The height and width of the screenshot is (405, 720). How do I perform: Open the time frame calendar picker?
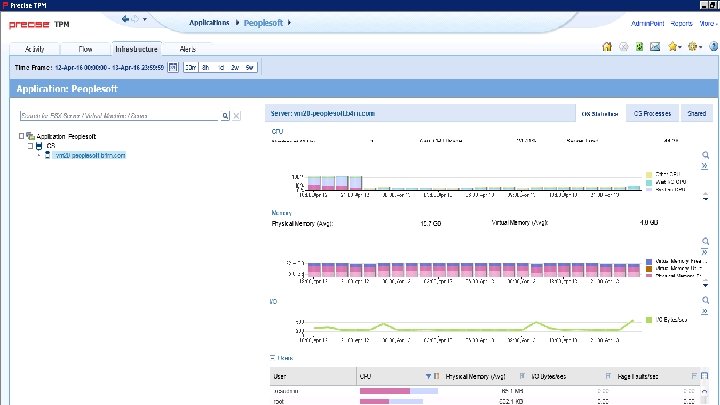(x=173, y=68)
